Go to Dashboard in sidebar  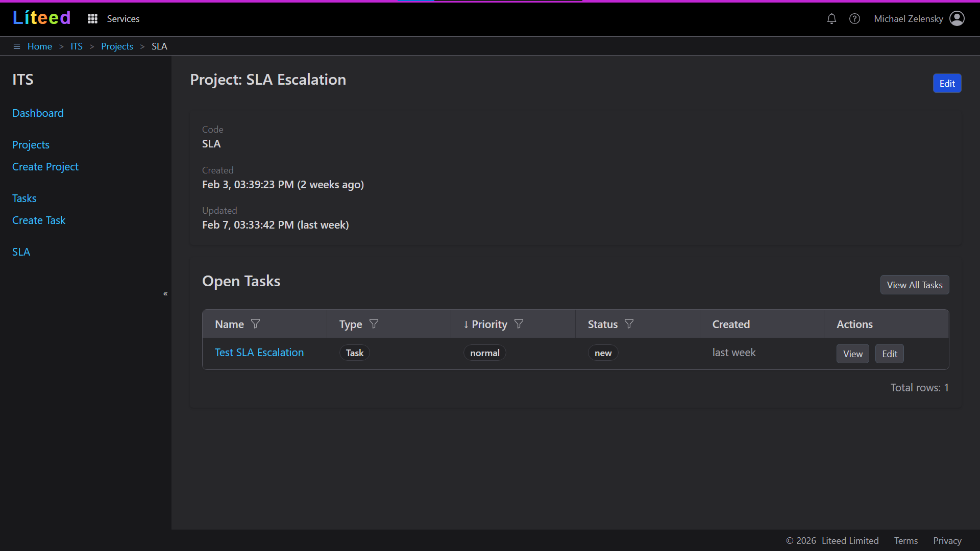pos(38,113)
